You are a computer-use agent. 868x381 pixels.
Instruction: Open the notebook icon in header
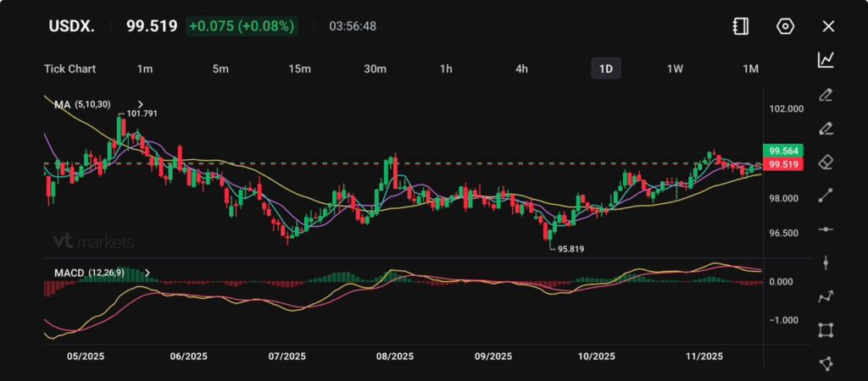click(740, 26)
